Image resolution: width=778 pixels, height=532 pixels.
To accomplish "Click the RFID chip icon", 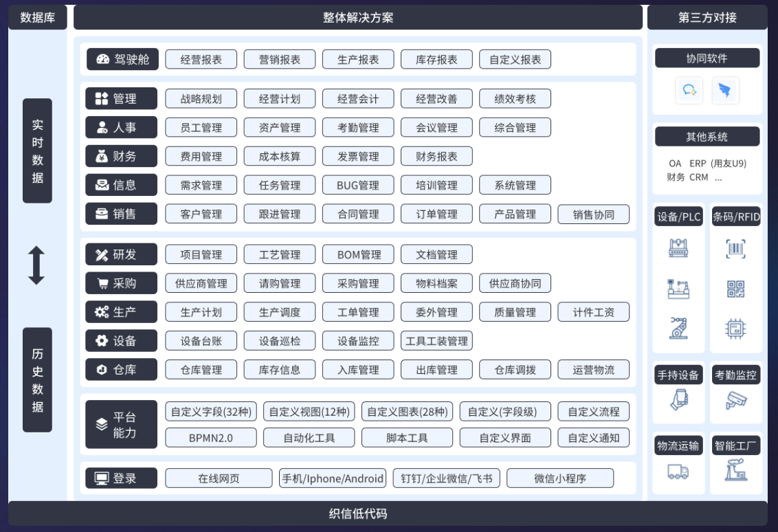I will (735, 329).
